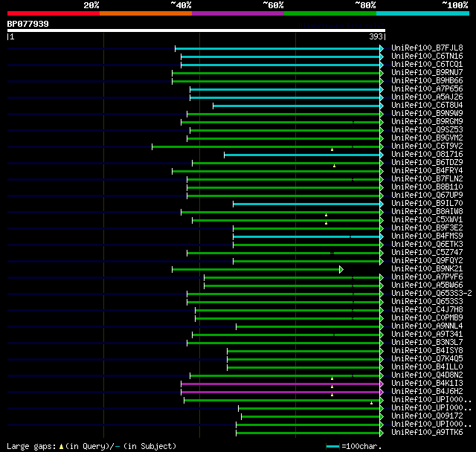
Task: Select the UniRef100_Q9FQY2 label
Action: [427, 261]
